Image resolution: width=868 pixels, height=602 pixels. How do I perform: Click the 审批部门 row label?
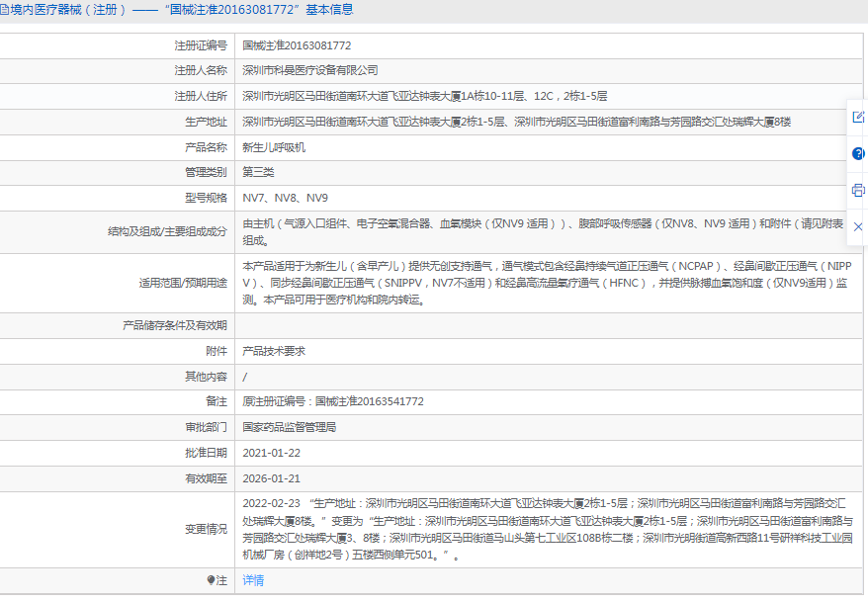[x=206, y=427]
